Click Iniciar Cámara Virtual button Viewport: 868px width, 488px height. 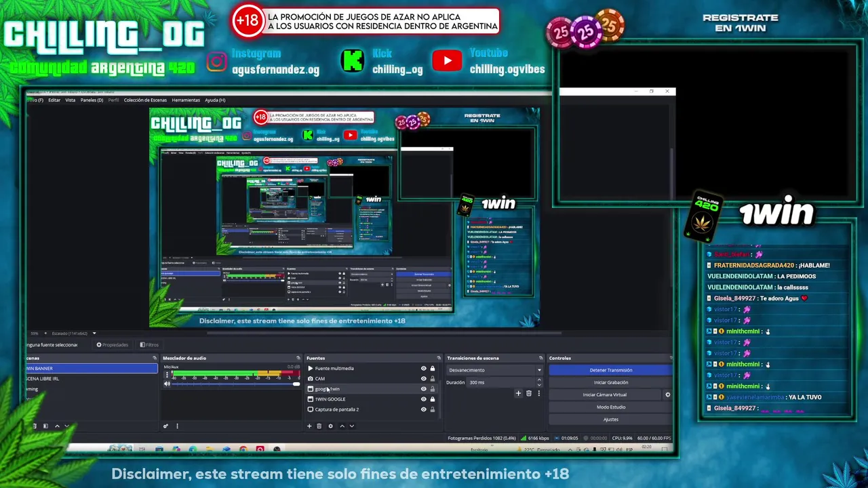[605, 394]
